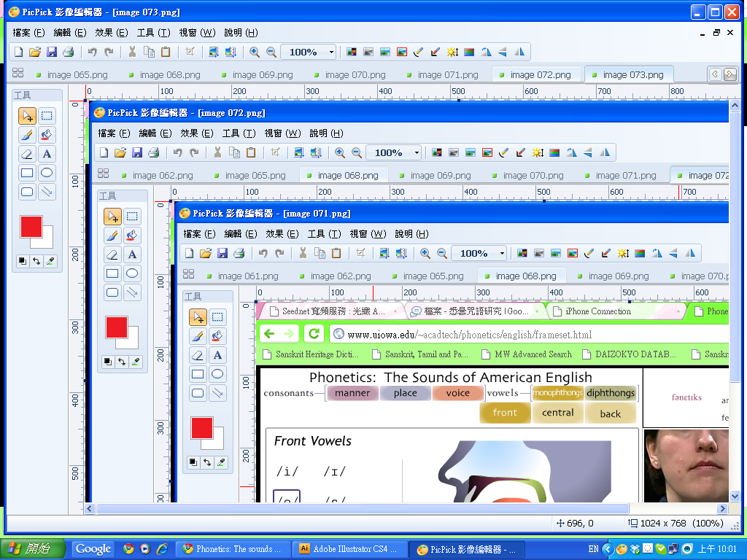Click the Zoom In magnifier in the top main toolbar
The image size is (747, 560).
pos(255,52)
